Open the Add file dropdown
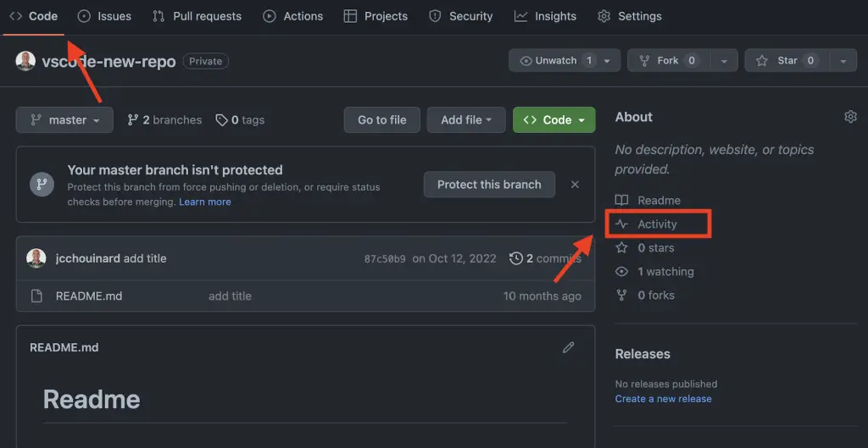Viewport: 868px width, 448px height. point(466,120)
